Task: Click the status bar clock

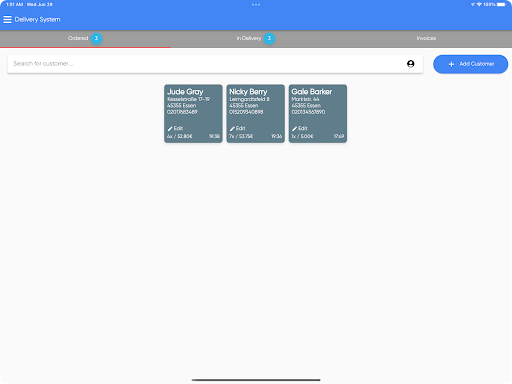Action: pyautogui.click(x=15, y=4)
